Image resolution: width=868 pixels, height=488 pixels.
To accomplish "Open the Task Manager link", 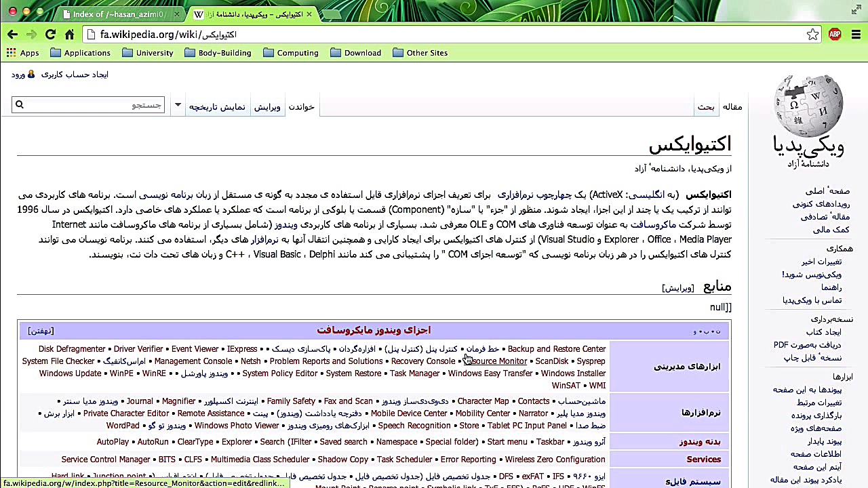I will pyautogui.click(x=415, y=373).
